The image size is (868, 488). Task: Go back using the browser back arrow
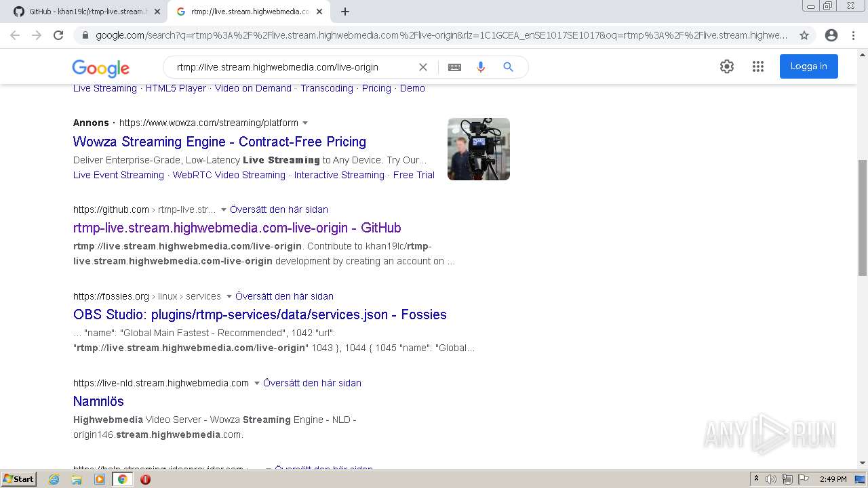click(x=15, y=35)
